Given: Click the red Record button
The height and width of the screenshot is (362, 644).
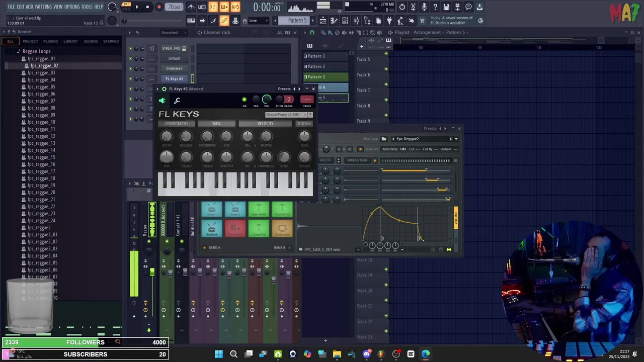Looking at the screenshot, I should 159,7.
